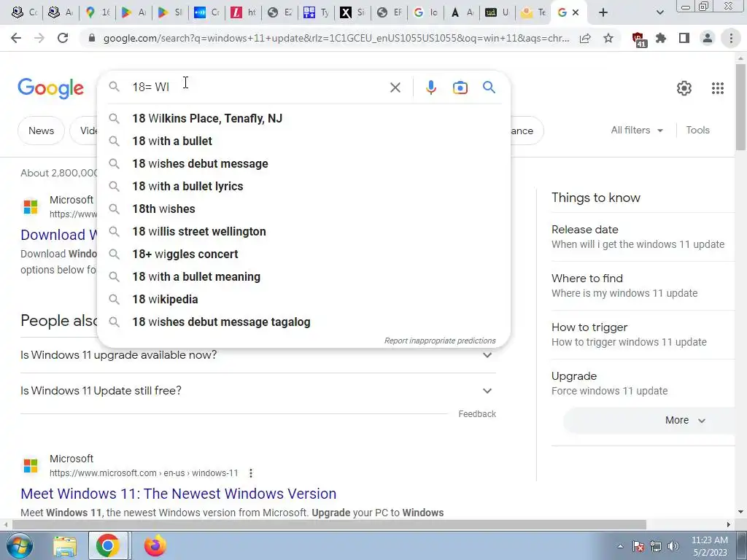Close the active Google tab
747x560 pixels.
pos(576,12)
